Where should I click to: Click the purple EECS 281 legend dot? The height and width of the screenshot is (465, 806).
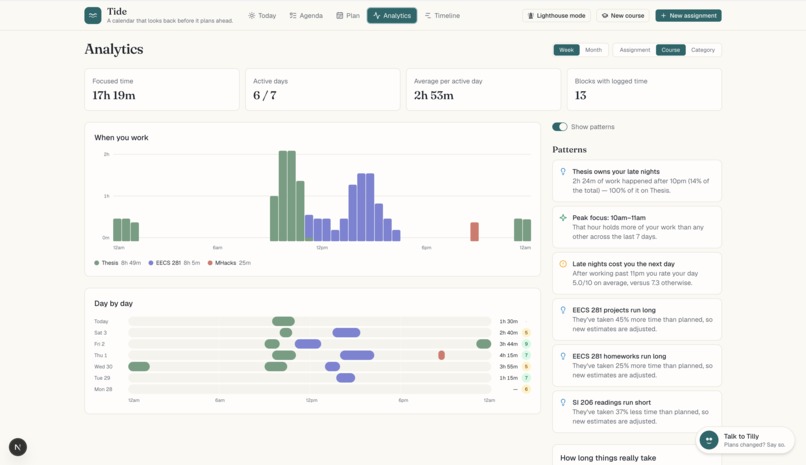coord(151,263)
